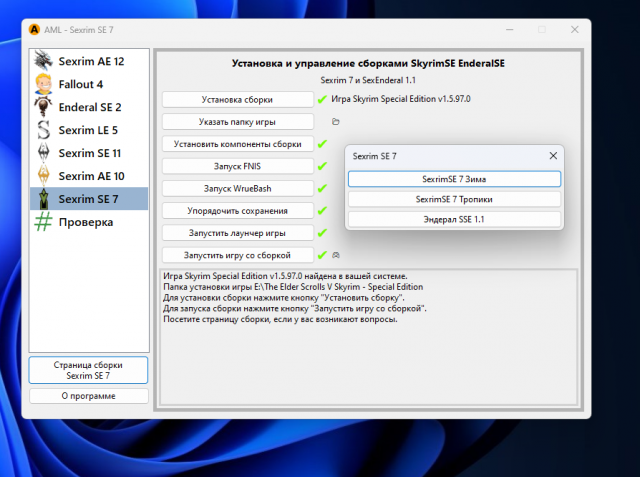Screen dimensions: 640x477
Task: Click the green hash Проверка icon
Action: (x=44, y=221)
